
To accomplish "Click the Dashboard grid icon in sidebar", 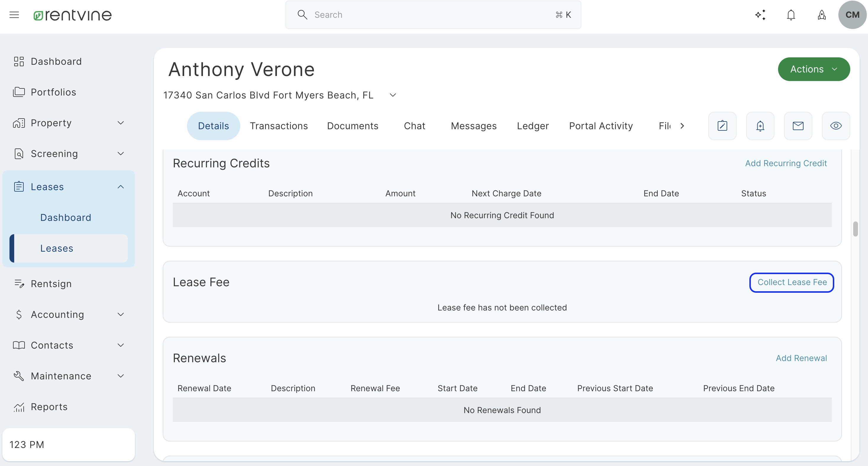I will click(19, 62).
